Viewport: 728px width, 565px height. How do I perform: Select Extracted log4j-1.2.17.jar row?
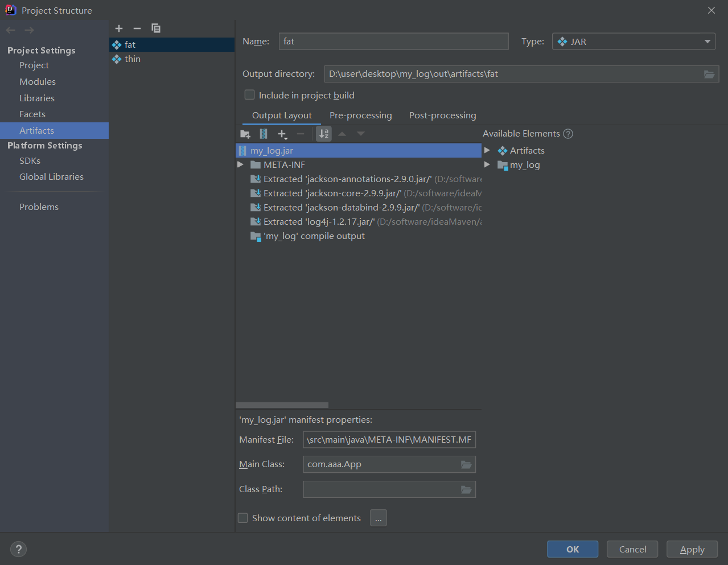tap(359, 222)
